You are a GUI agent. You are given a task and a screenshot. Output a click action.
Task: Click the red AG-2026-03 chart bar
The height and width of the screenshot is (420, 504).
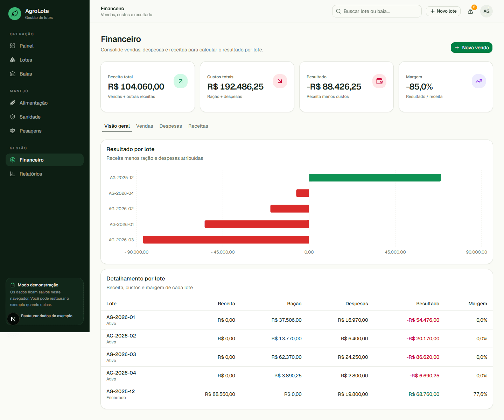[x=226, y=240]
